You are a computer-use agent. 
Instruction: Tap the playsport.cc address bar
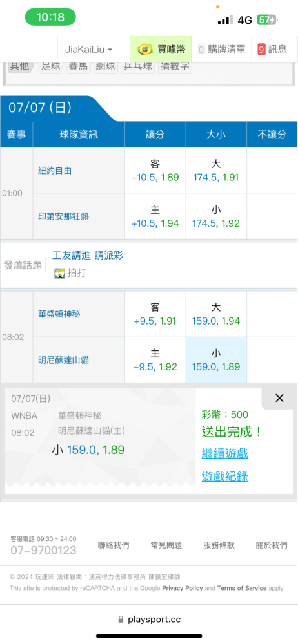click(149, 620)
